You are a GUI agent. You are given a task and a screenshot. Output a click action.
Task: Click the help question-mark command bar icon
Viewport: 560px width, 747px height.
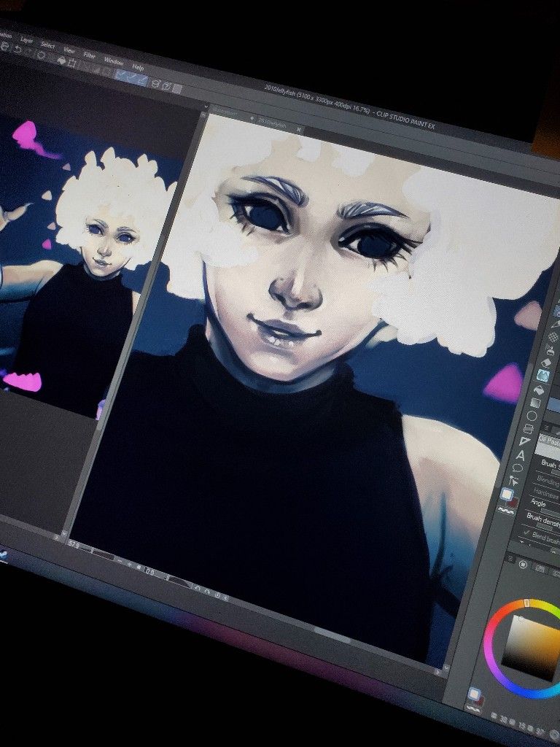click(167, 86)
